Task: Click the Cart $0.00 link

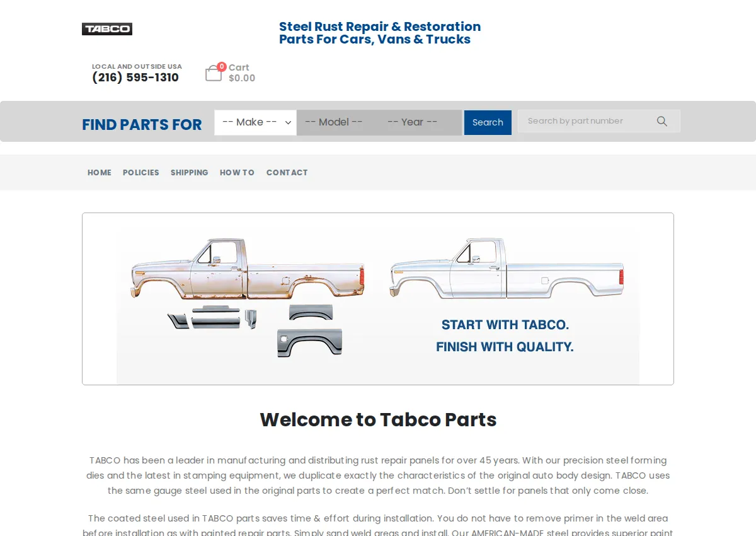Action: [x=242, y=73]
